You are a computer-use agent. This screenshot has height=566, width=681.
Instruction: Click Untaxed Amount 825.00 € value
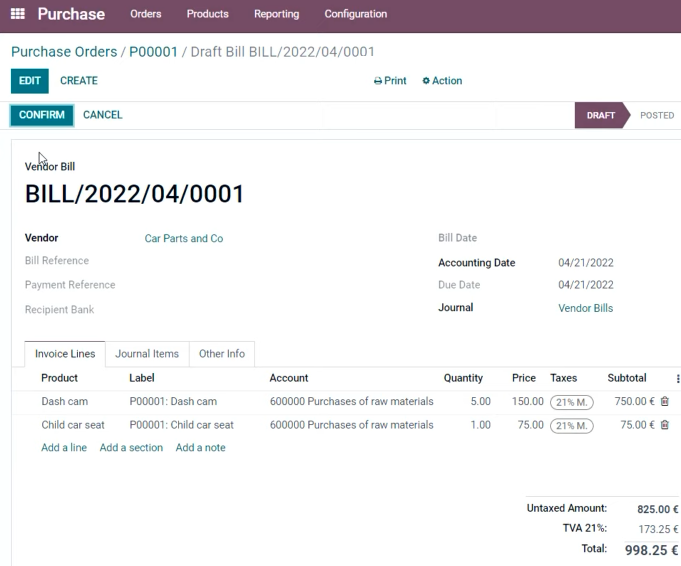[x=658, y=509]
